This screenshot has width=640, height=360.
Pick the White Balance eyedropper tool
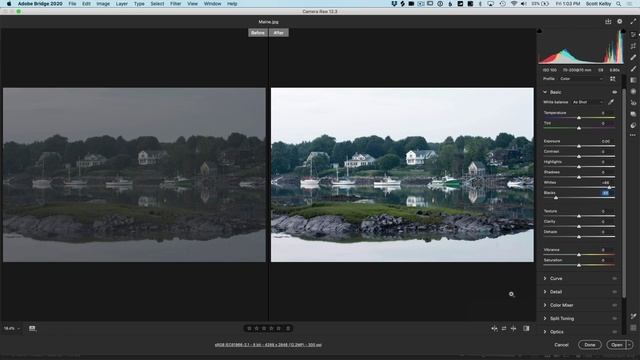point(611,102)
